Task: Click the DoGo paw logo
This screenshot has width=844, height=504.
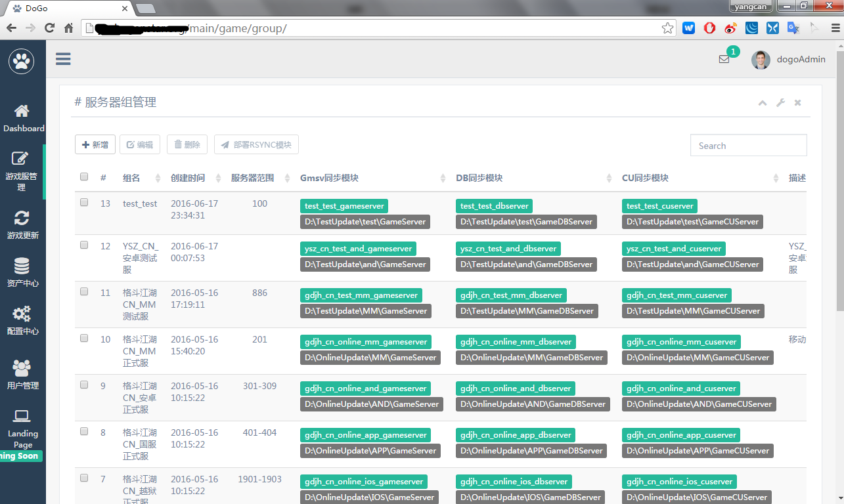Action: click(x=22, y=61)
